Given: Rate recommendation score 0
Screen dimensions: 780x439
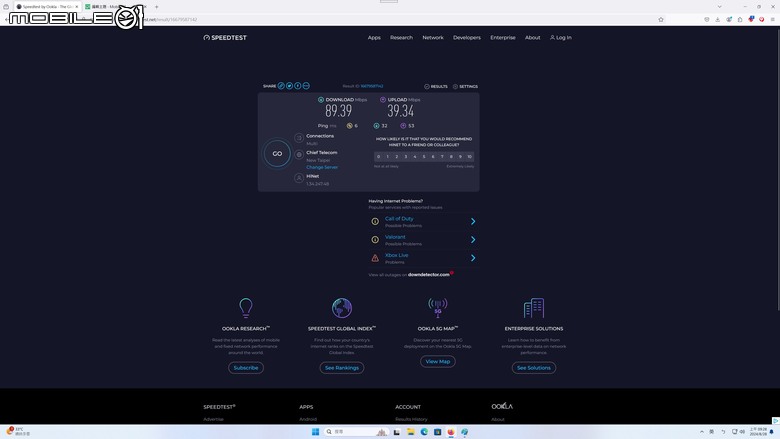Looking at the screenshot, I should (379, 157).
